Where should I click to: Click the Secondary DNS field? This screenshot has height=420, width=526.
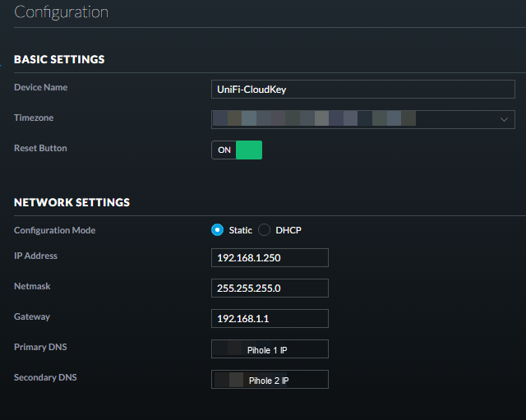[270, 380]
